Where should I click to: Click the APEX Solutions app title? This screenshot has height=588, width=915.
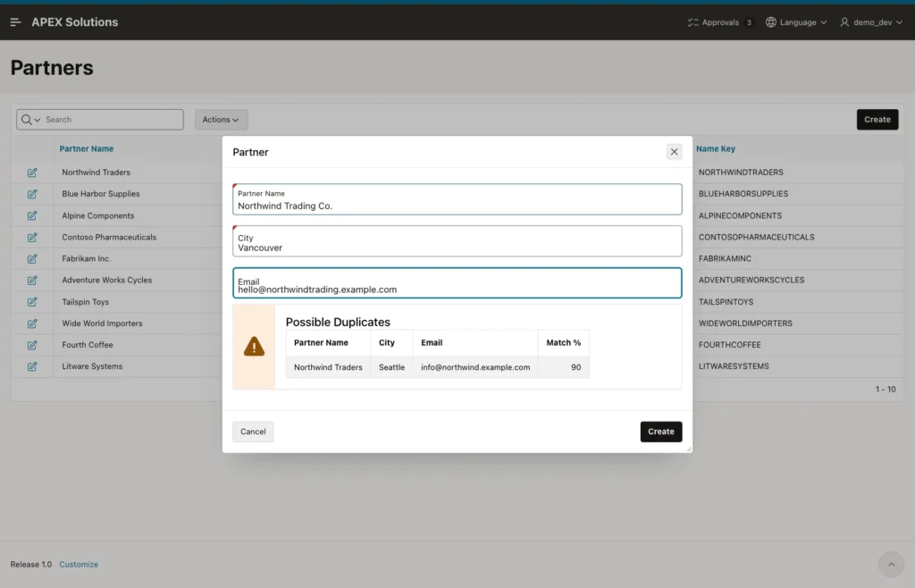pyautogui.click(x=75, y=22)
